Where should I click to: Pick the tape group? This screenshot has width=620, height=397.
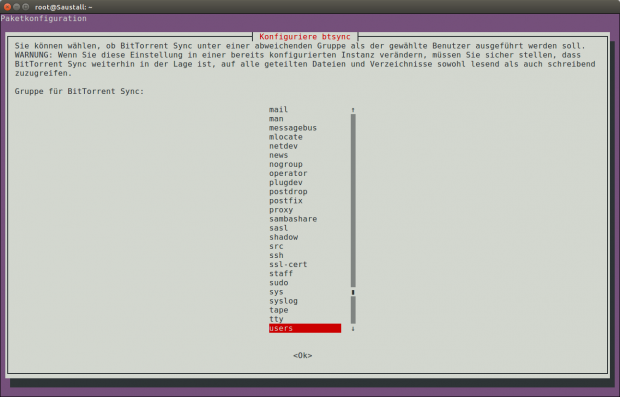coord(278,310)
